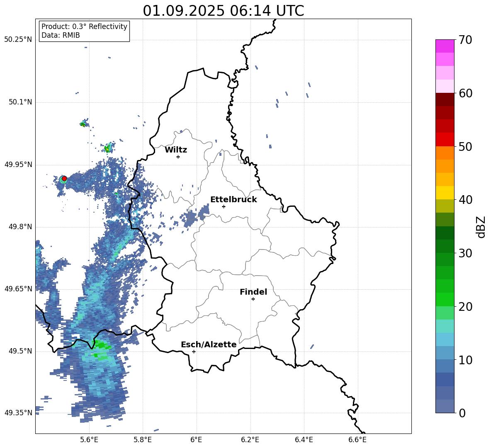Click the dBZ colorbar label
491x448 pixels.
tap(481, 227)
